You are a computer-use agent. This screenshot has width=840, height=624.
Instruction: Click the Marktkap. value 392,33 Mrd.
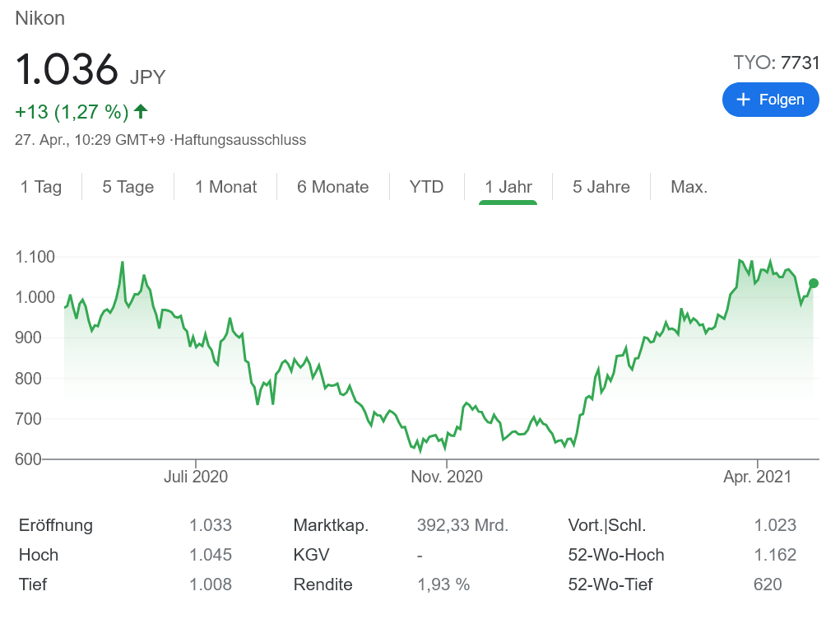coord(462,525)
